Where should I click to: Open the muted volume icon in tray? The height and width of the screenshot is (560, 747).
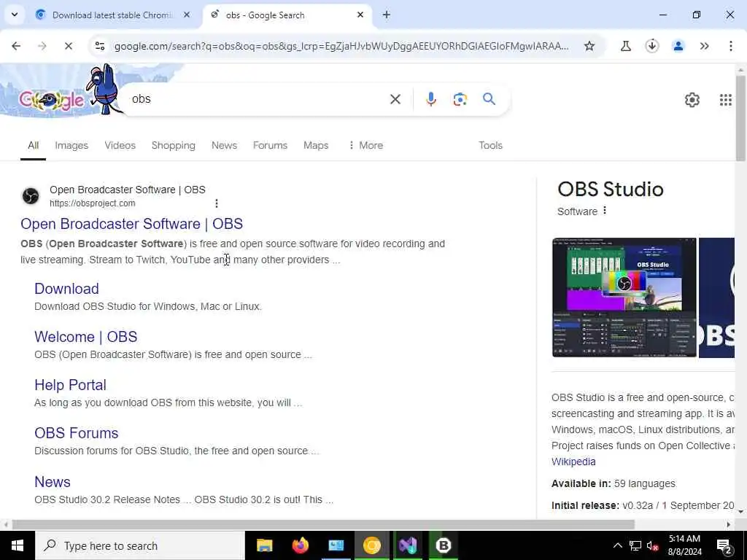(x=651, y=545)
